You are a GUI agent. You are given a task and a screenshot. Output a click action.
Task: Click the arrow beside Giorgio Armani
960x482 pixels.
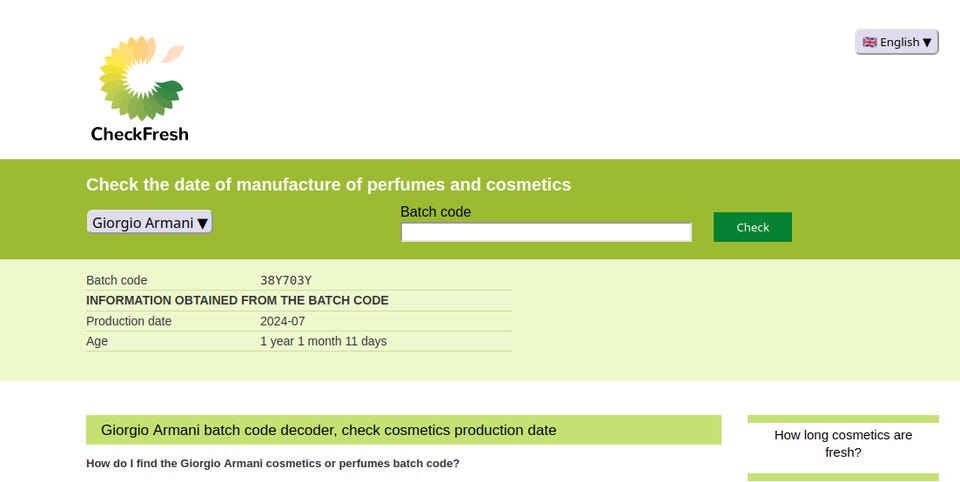pos(203,223)
